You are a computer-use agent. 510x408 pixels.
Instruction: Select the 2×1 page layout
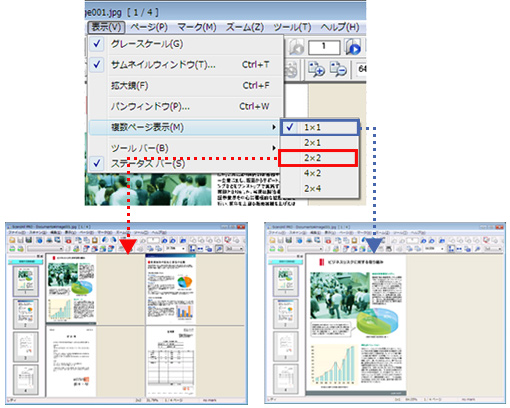(319, 143)
